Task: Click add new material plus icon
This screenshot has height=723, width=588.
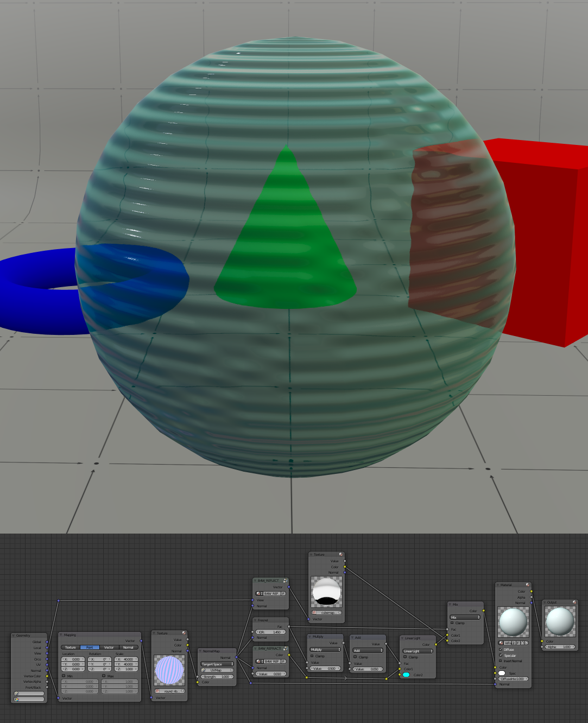Action: coord(522,643)
